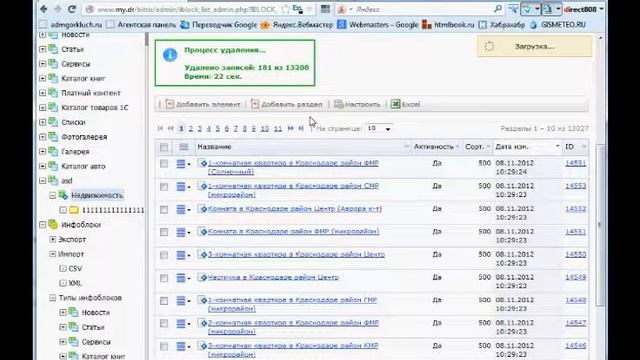The width and height of the screenshot is (640, 360).
Task: Select the Недвижимость tree item
Action: tap(97, 195)
